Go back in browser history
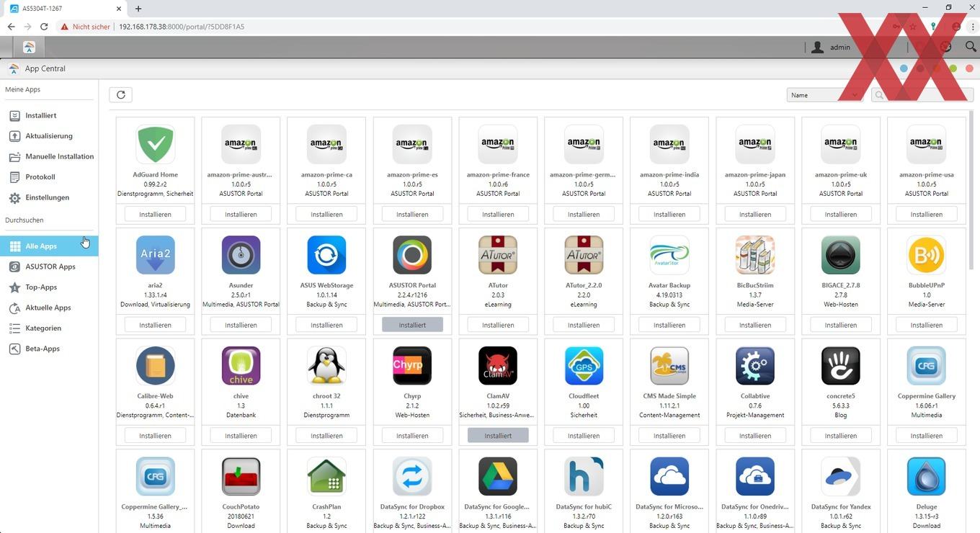This screenshot has width=980, height=533. (11, 27)
